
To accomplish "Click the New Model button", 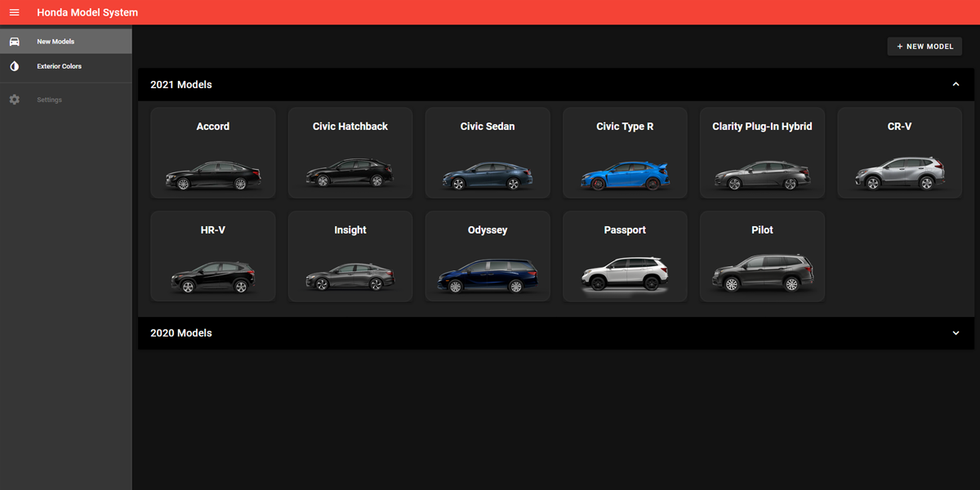I will click(924, 47).
